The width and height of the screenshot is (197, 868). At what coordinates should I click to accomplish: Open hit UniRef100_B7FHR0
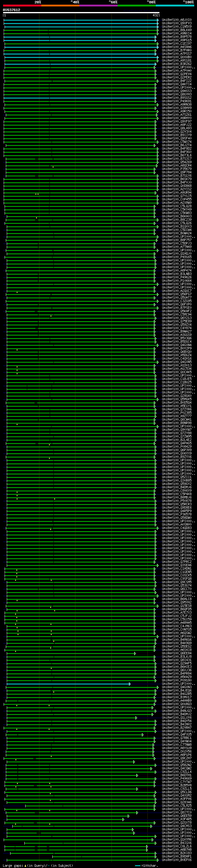pyautogui.click(x=177, y=50)
